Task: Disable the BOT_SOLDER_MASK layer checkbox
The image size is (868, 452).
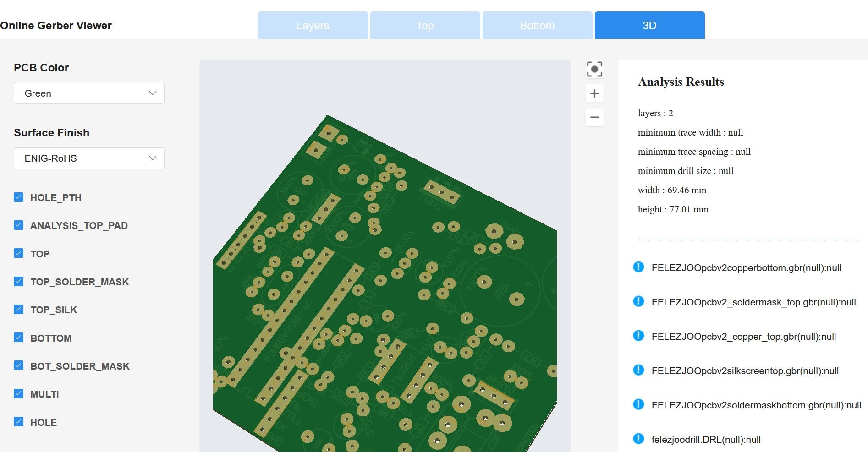Action: [x=19, y=365]
